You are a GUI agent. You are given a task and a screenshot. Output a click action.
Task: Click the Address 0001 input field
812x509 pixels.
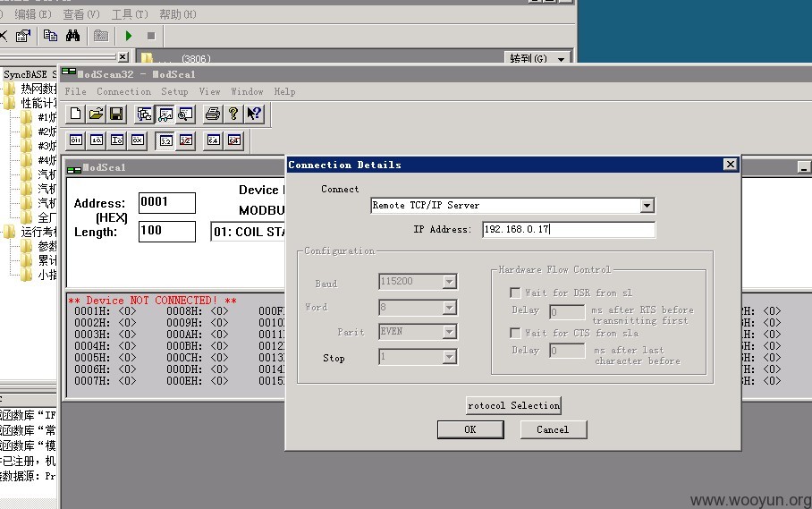pyautogui.click(x=166, y=202)
